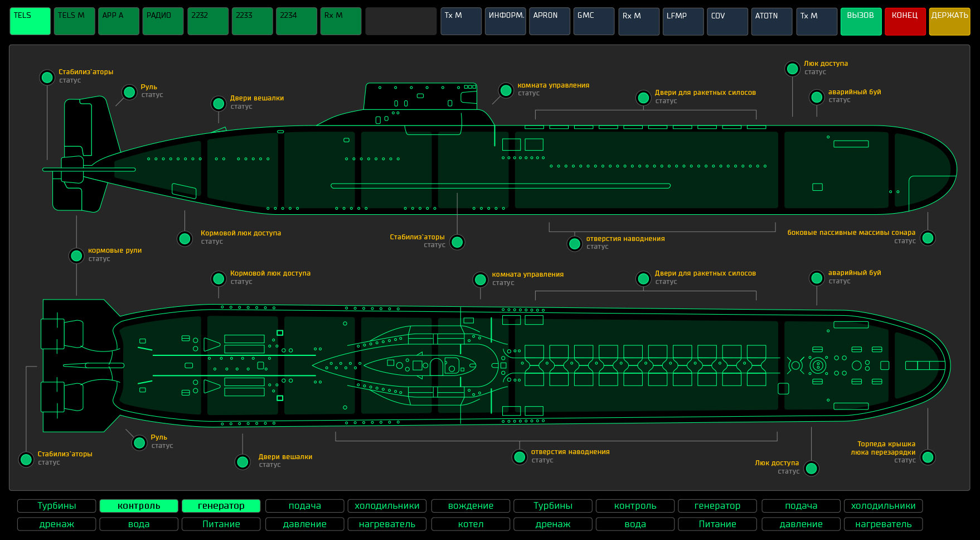Select Руль status indicator in upper side view

tap(129, 92)
